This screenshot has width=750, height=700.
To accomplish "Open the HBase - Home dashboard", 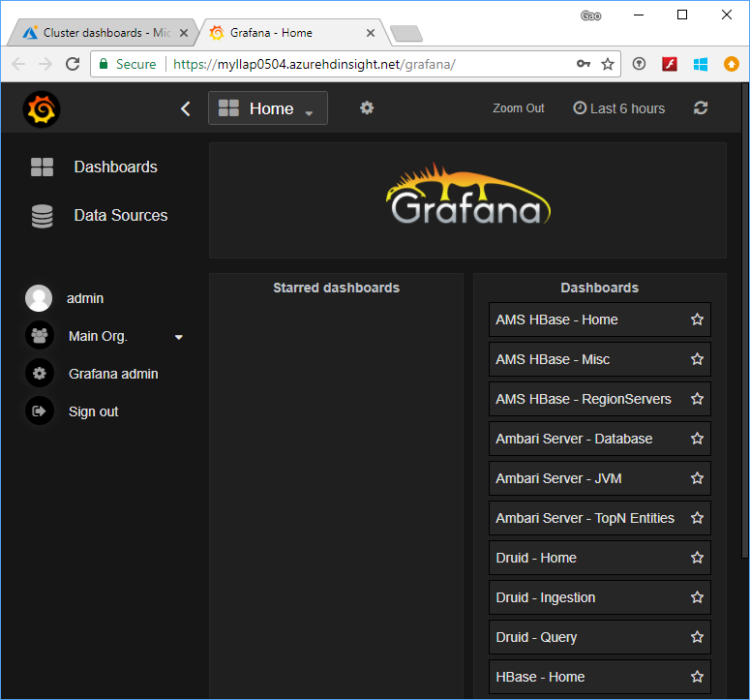I will (540, 677).
